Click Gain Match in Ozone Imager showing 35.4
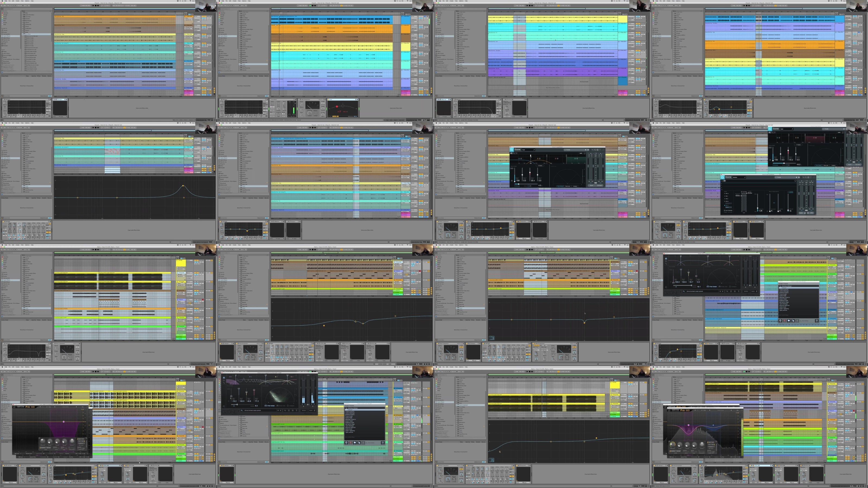The width and height of the screenshot is (868, 488). pos(600,185)
